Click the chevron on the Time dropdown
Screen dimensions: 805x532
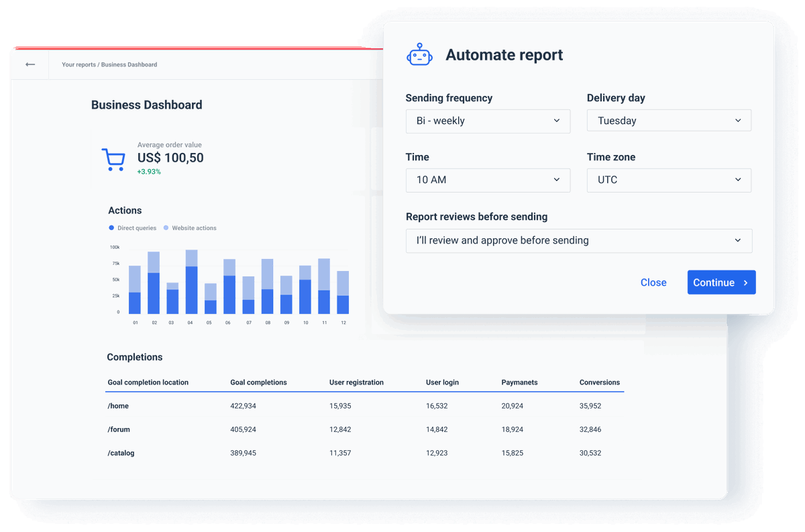click(x=556, y=180)
